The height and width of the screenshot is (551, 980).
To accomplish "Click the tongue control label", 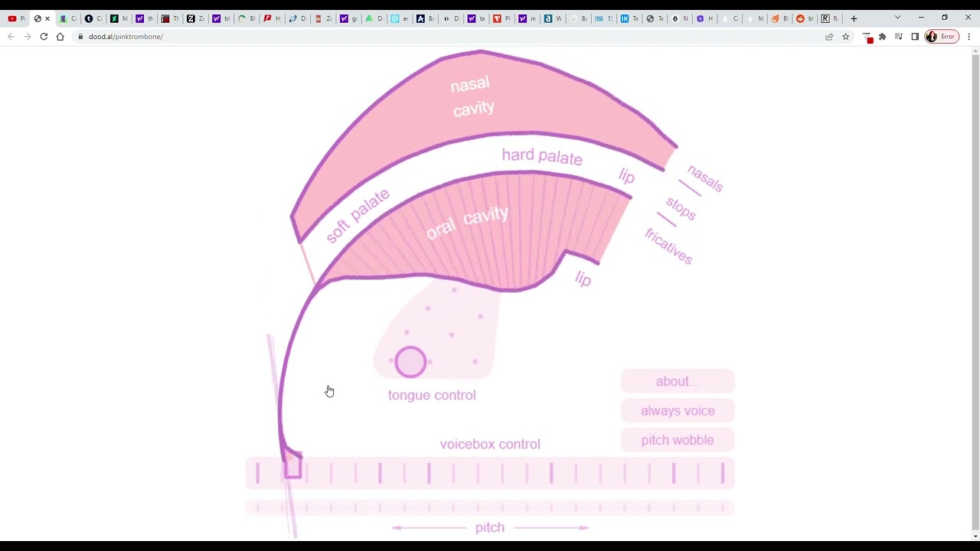I will pos(432,395).
